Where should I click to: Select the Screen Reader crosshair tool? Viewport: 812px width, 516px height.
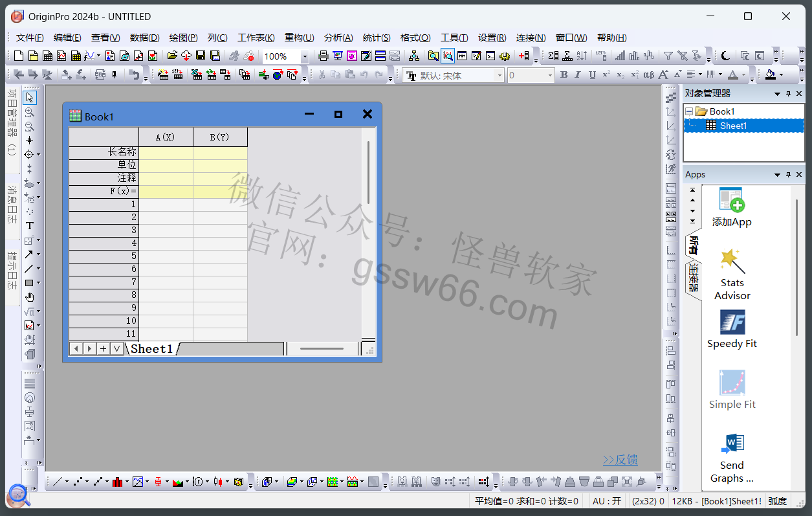coord(29,140)
